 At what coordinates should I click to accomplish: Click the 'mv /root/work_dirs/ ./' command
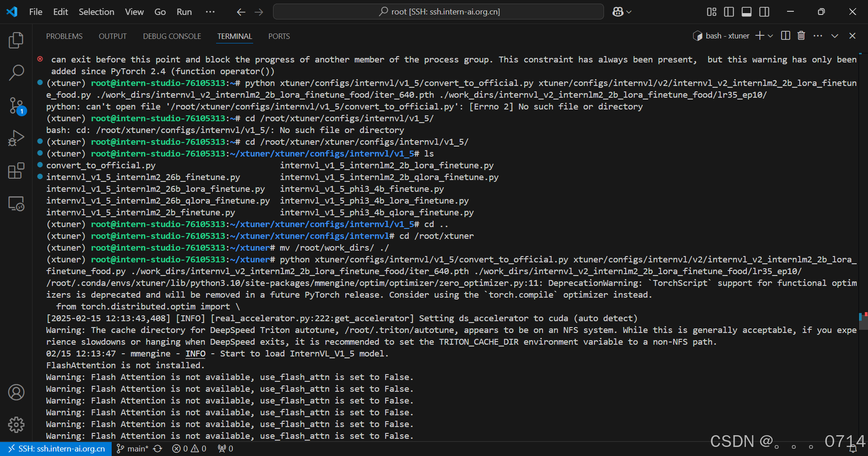click(334, 248)
